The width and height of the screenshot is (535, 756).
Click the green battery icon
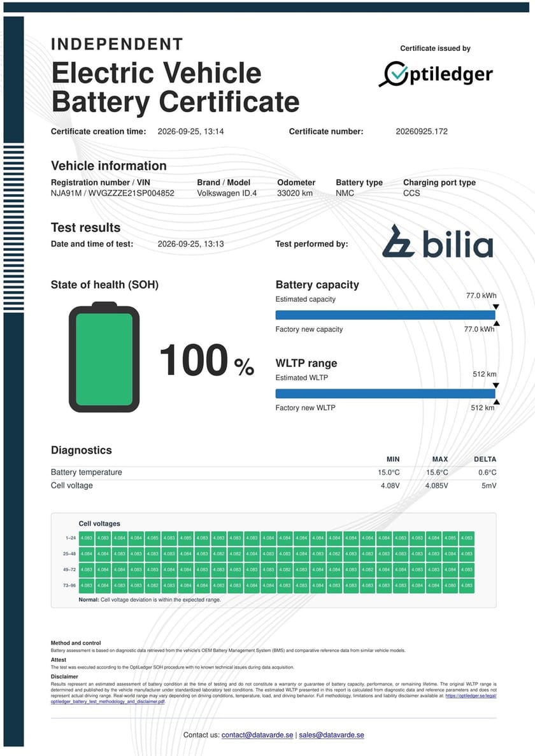(104, 357)
